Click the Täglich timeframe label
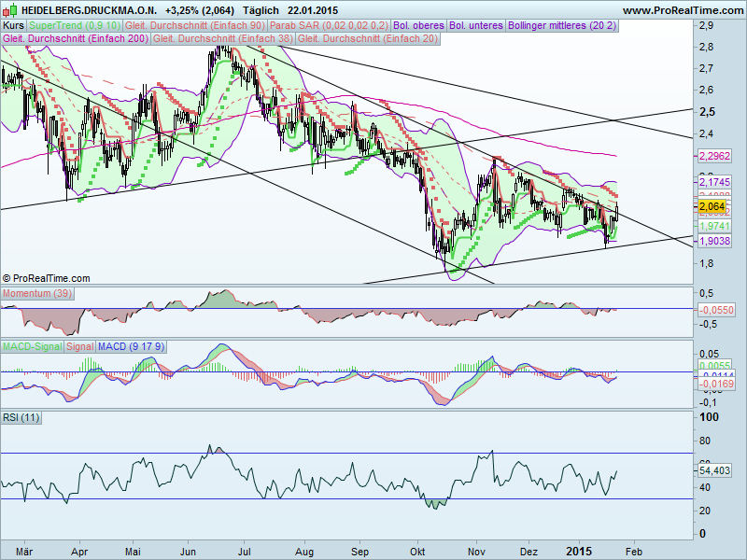Viewport: 747px width, 560px height. [261, 10]
